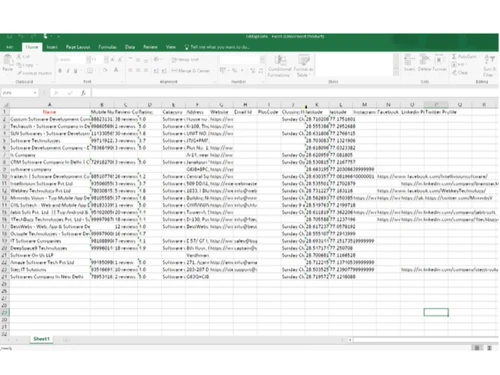Add a new sheet with plus button
Viewport: 500px width, 375px height.
point(66,340)
